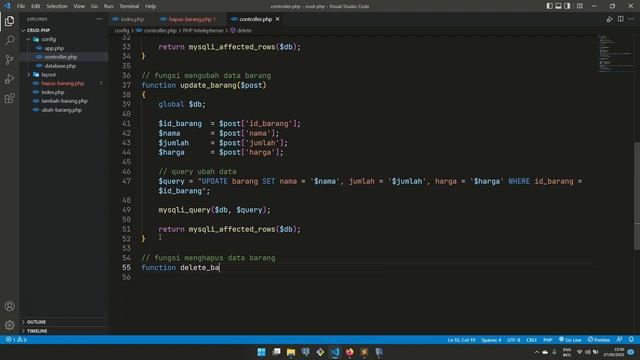640x360 pixels.
Task: Open File Explorer from the taskbar
Action: (291, 352)
